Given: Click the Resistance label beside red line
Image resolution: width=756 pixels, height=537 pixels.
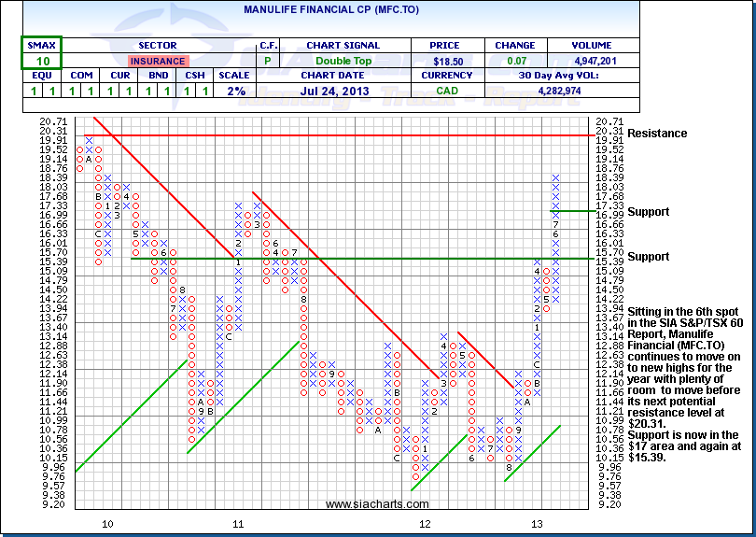Looking at the screenshot, I should point(658,134).
